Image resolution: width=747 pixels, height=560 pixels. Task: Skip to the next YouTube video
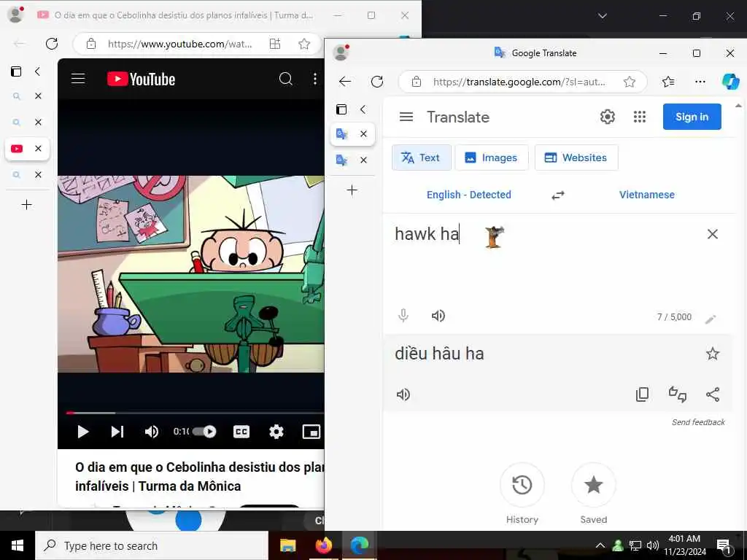click(x=117, y=432)
